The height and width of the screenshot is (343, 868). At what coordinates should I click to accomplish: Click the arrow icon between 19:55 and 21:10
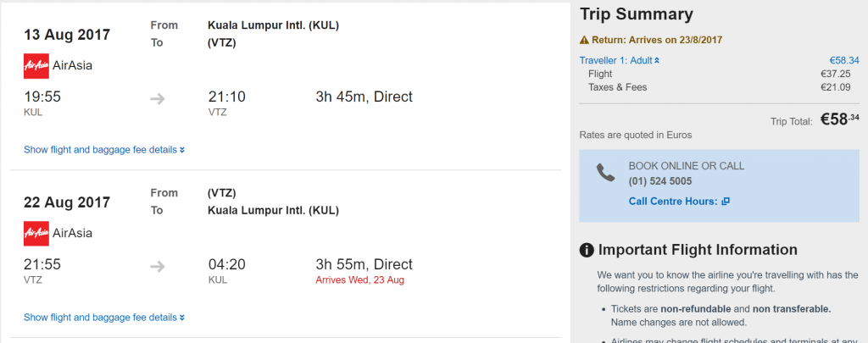tap(158, 100)
